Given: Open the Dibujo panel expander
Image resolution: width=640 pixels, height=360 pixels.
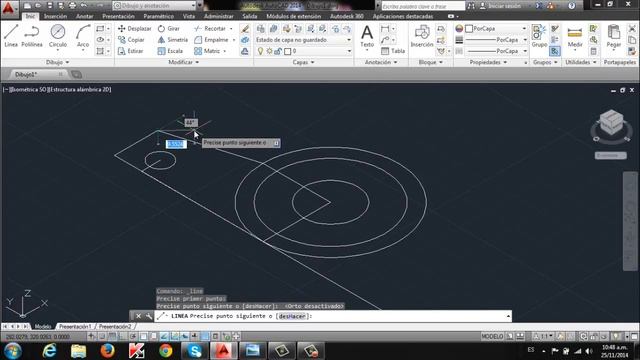Looking at the screenshot, I should coord(58,62).
